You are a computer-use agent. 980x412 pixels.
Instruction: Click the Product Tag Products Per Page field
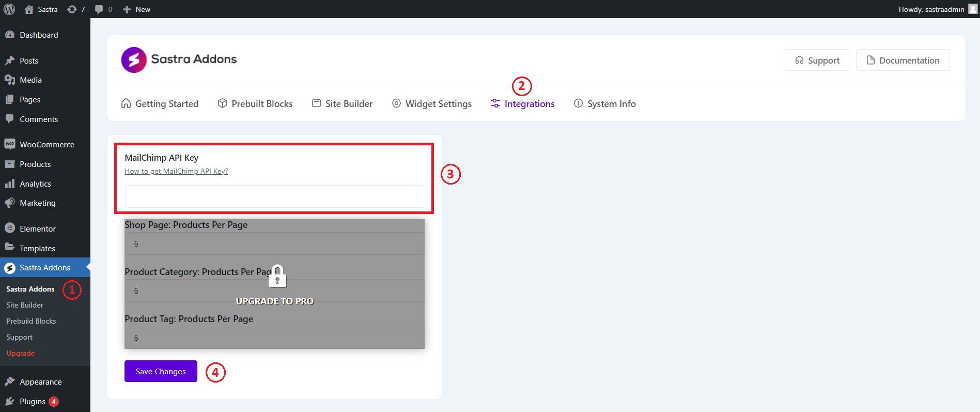(275, 338)
